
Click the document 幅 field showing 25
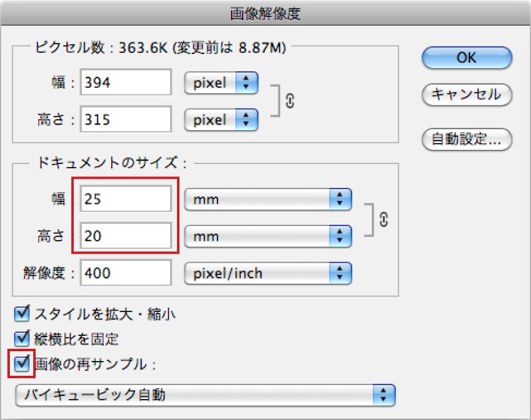[x=126, y=199]
